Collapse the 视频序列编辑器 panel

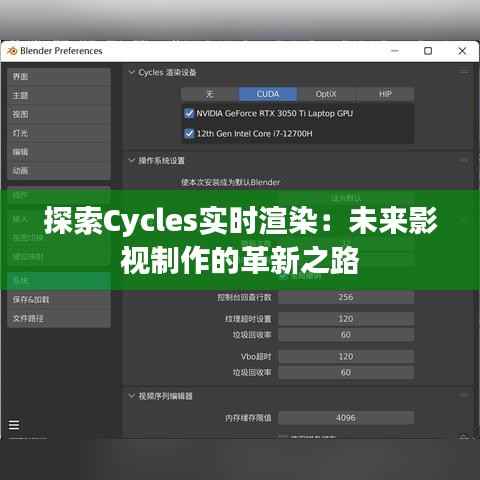pos(132,396)
